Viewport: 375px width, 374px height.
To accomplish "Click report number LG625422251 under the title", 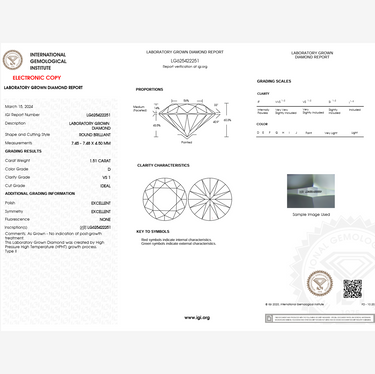I will tap(185, 61).
